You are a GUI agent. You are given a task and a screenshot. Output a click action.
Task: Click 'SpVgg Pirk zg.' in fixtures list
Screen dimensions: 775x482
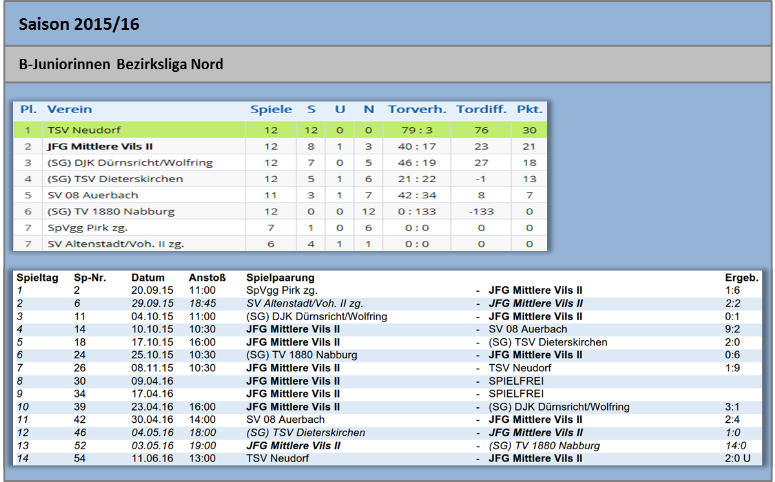tap(282, 291)
